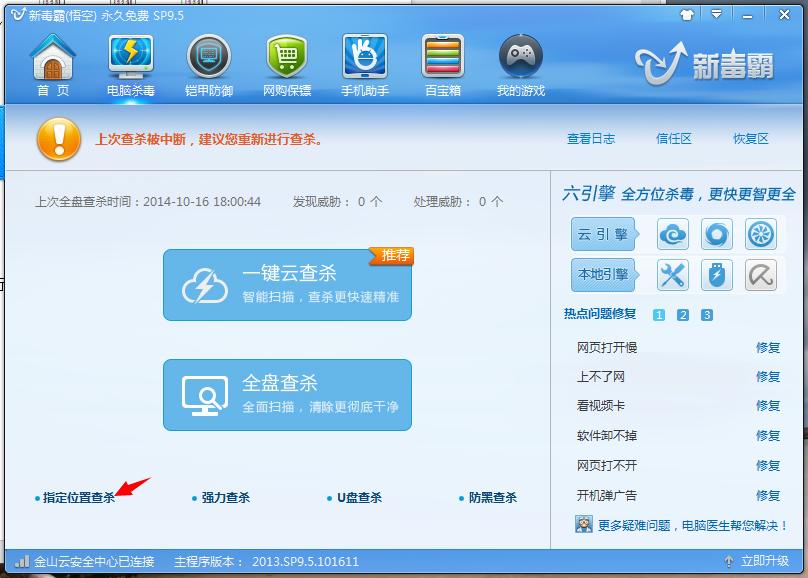Open the 百宝箱 toolbox icon
Viewport: 808px width, 578px height.
click(443, 66)
